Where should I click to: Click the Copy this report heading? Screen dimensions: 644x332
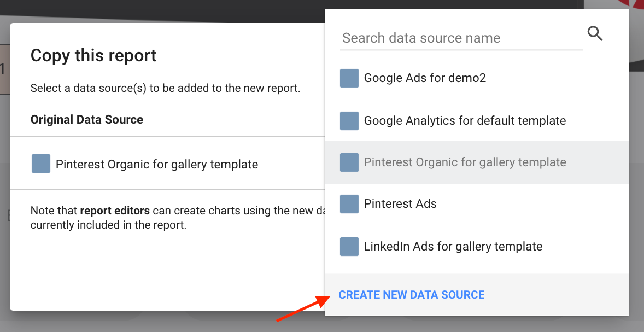coord(93,55)
